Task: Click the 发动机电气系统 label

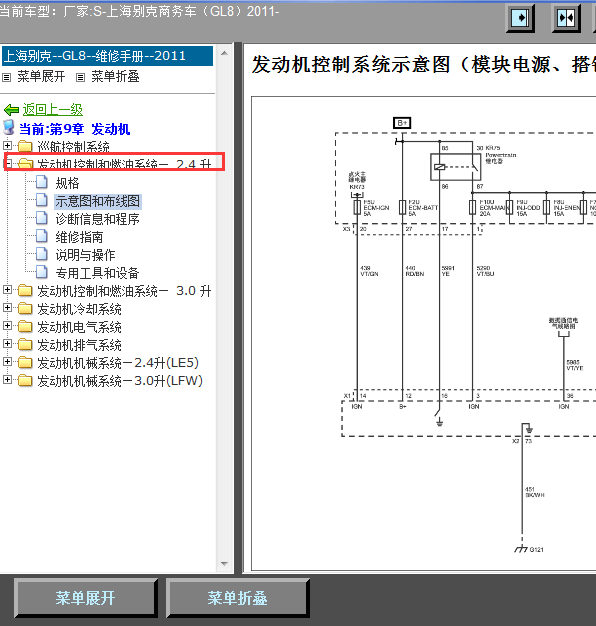Action: [79, 327]
